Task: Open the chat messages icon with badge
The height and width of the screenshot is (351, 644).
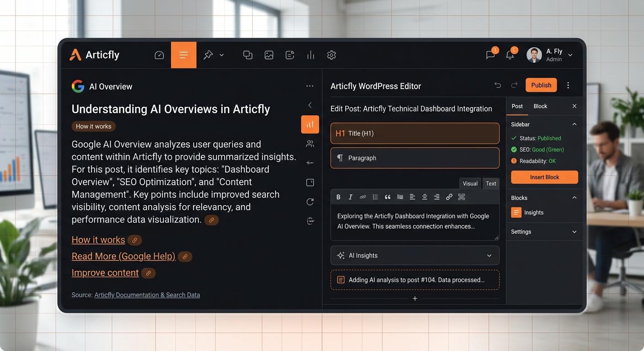Action: pyautogui.click(x=490, y=55)
